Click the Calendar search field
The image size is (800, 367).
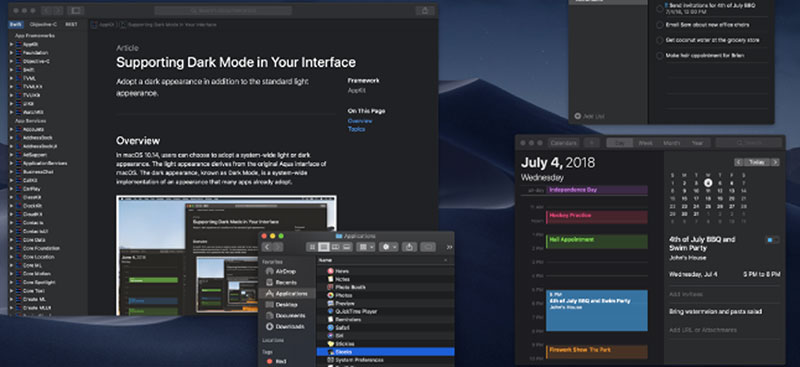coord(748,143)
